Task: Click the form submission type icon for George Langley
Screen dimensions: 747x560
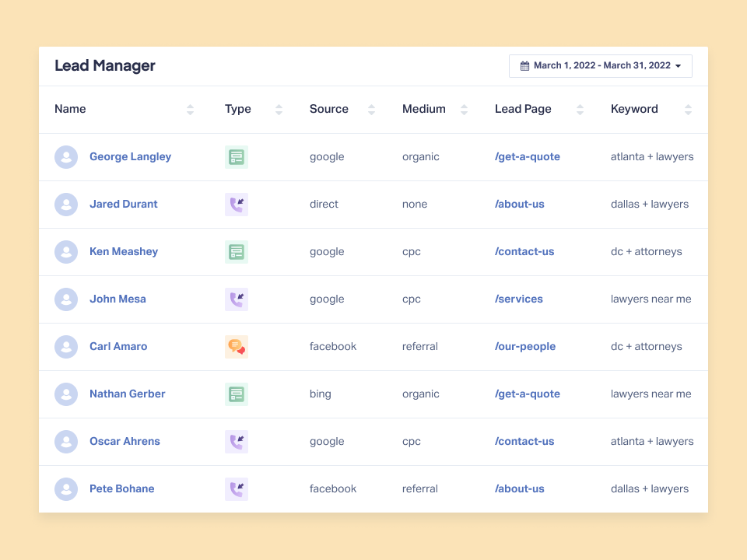Action: tap(237, 156)
